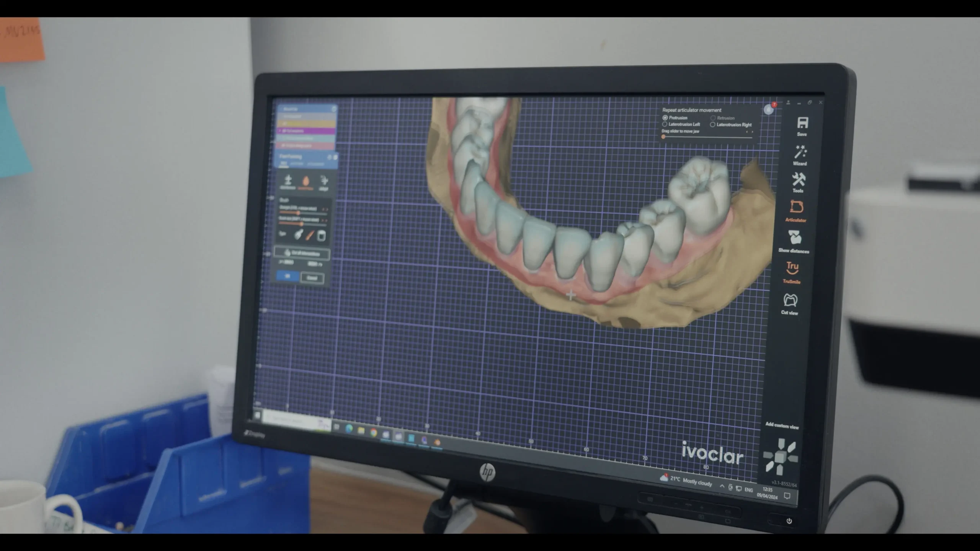Image resolution: width=980 pixels, height=551 pixels.
Task: Toggle the Articulator icon
Action: [x=797, y=207]
